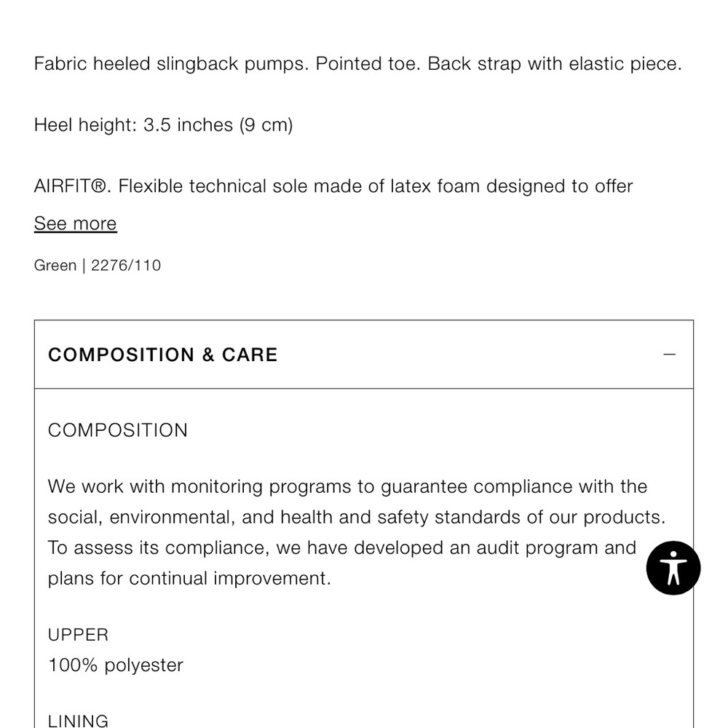Click the UPPER label

coord(78,635)
